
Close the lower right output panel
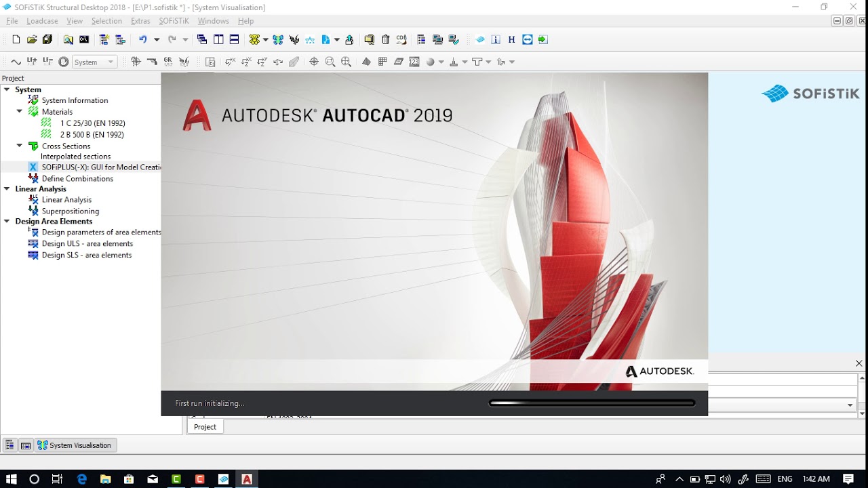click(859, 363)
